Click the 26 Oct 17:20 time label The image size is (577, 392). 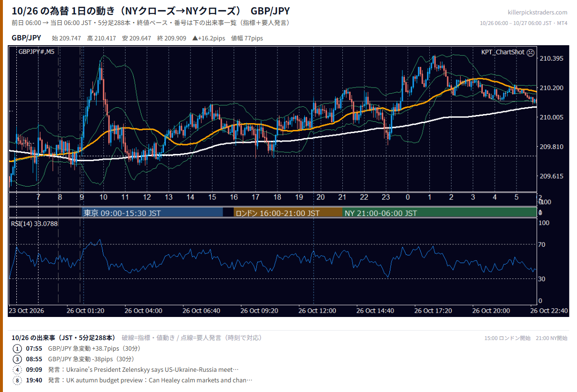pyautogui.click(x=433, y=311)
